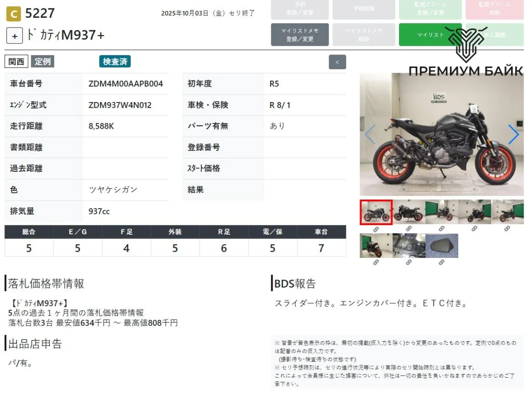Select the 定例 tag label
This screenshot has height=411, width=532.
point(43,62)
